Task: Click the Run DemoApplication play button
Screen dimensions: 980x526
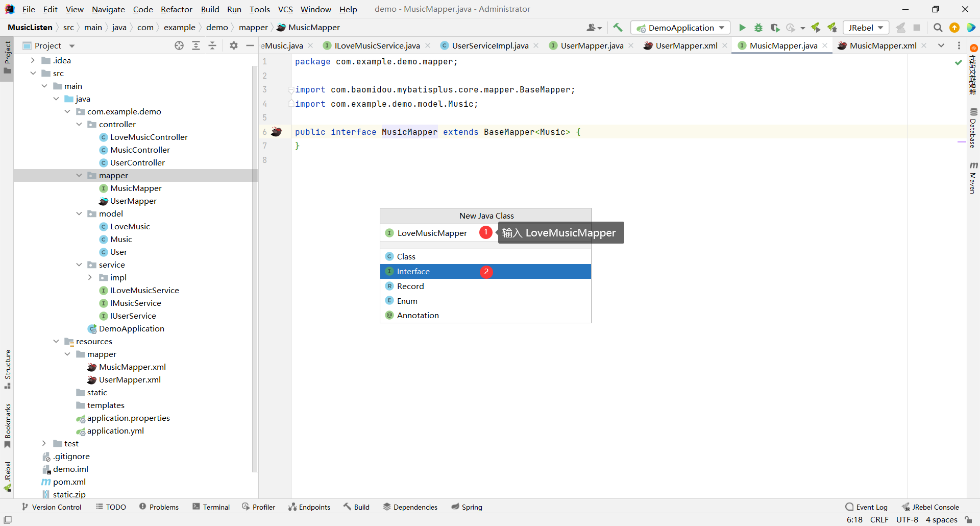Action: pyautogui.click(x=742, y=28)
